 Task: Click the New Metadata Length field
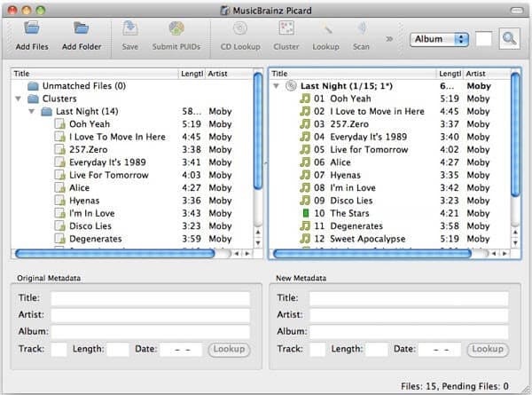(377, 350)
